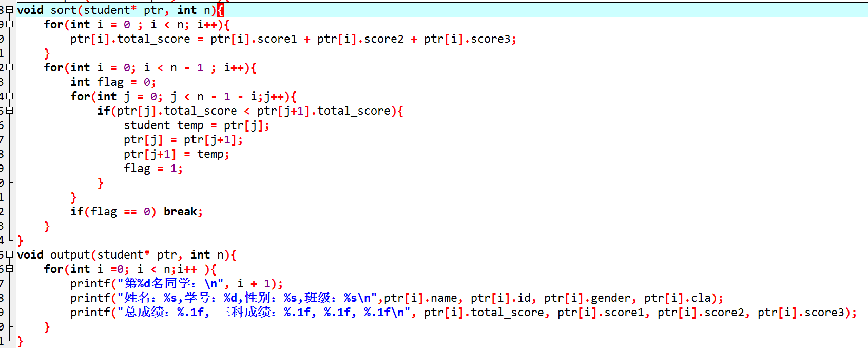Collapse fold marker of the outer 'i < n - 1' loop
The width and height of the screenshot is (868, 348).
click(x=9, y=67)
